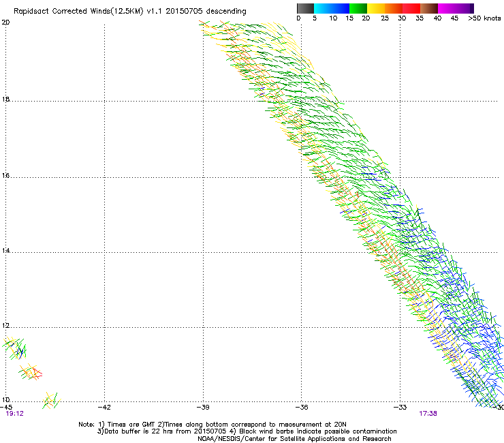Click the Rapidscat Corrected Winds title text
Viewport: 504px width, 443px height.
pos(130,12)
